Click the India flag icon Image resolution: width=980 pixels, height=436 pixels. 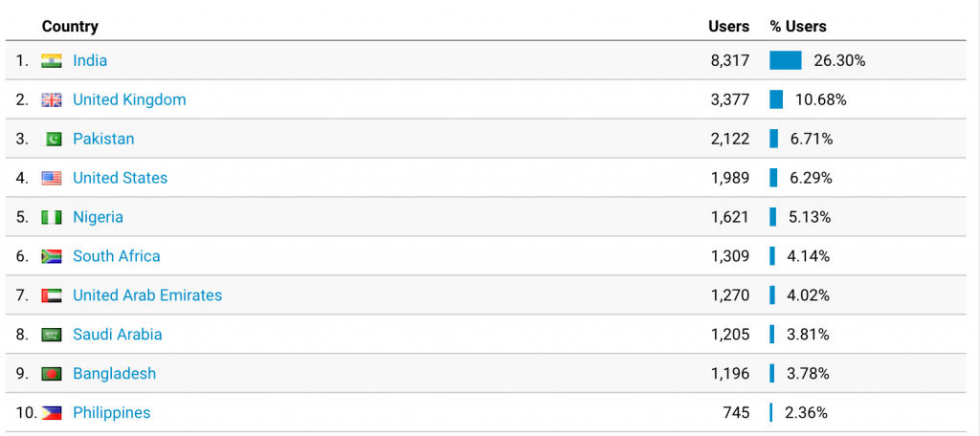52,60
